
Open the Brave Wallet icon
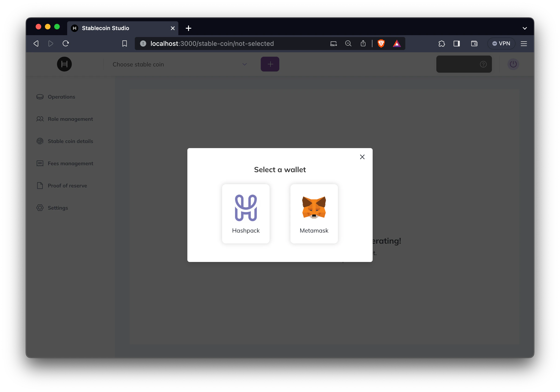(474, 44)
